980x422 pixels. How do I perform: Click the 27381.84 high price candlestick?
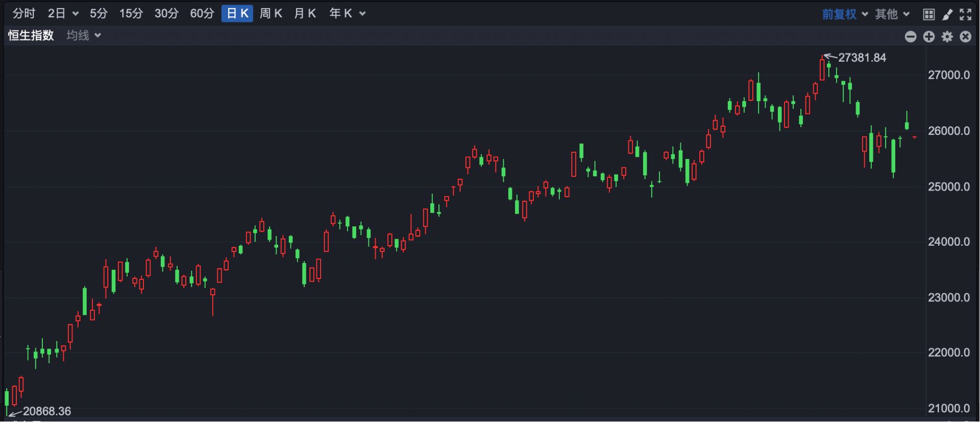click(x=822, y=70)
